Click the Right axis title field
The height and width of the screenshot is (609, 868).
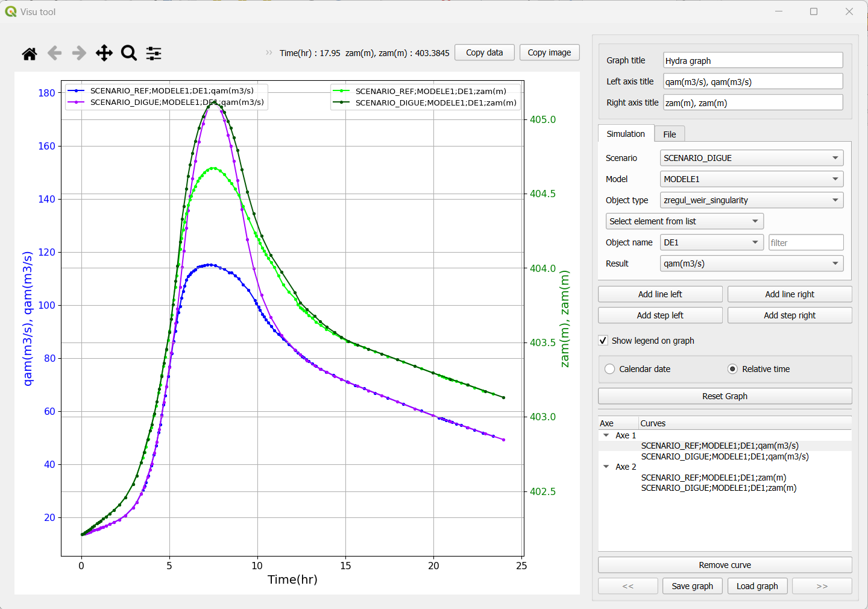tap(753, 103)
